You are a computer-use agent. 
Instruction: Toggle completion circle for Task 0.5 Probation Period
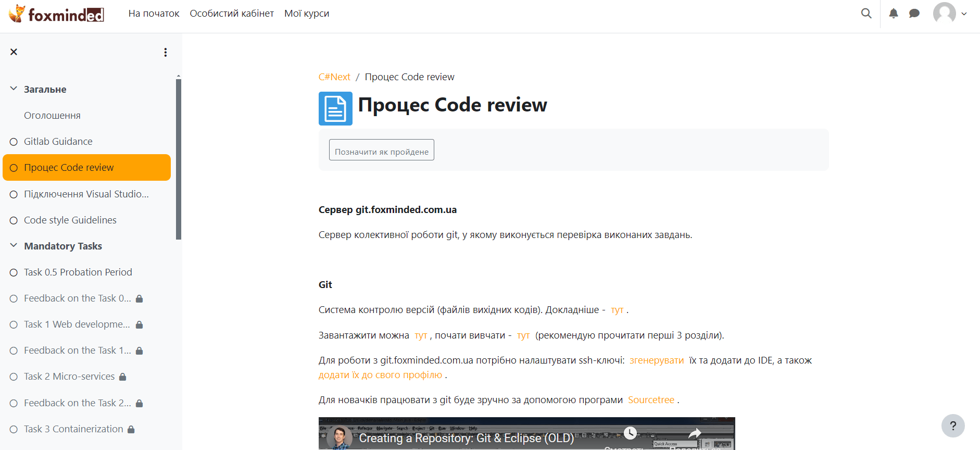pos(14,272)
